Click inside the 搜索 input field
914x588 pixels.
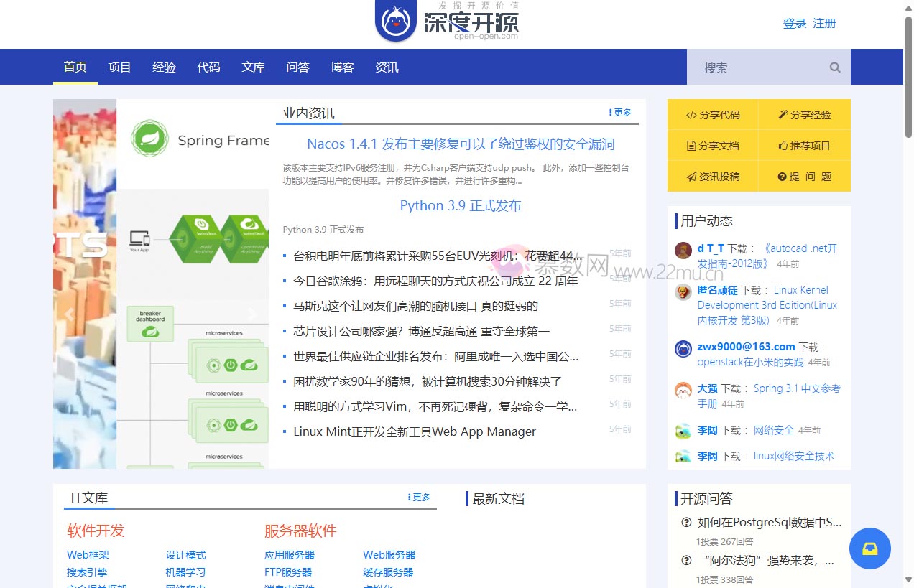click(x=762, y=67)
